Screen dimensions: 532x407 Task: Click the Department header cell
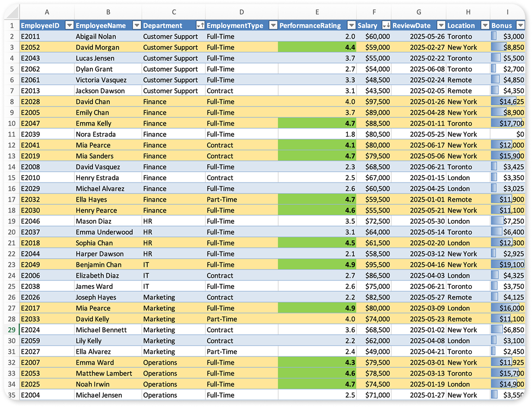pos(174,26)
